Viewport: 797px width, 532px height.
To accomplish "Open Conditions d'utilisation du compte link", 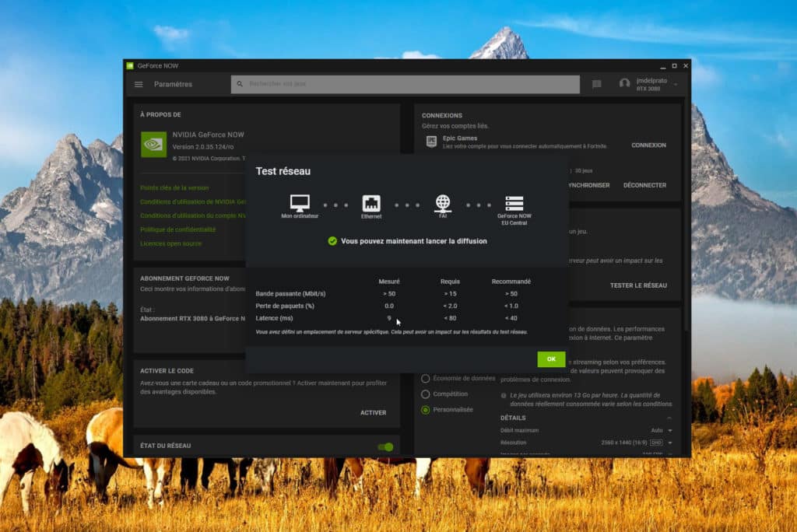I will [193, 215].
